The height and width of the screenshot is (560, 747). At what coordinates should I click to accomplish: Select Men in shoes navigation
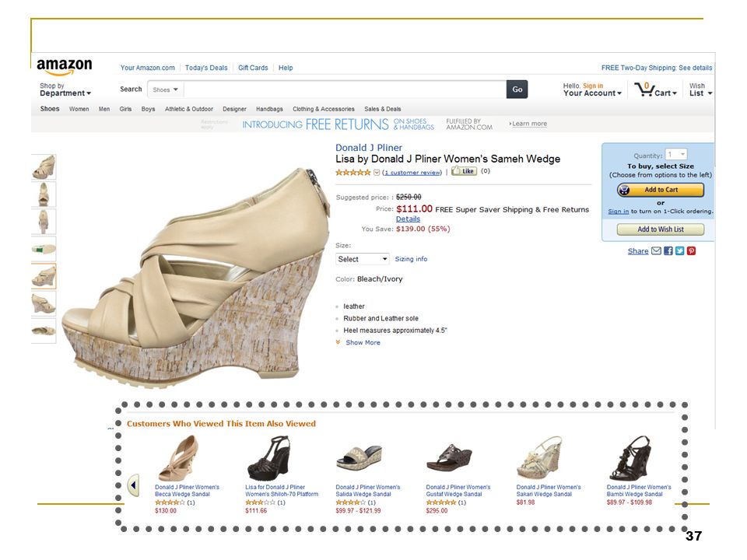tap(103, 109)
